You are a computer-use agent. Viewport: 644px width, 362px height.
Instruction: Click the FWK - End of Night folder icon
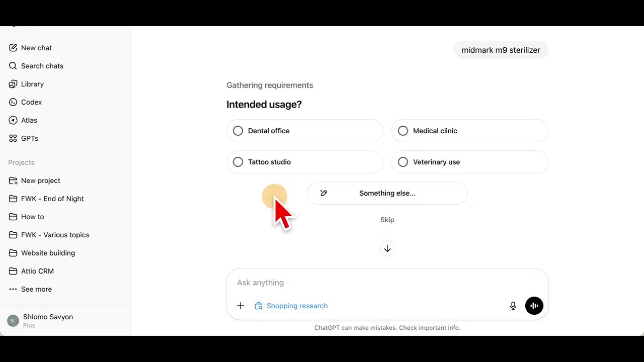(x=13, y=199)
